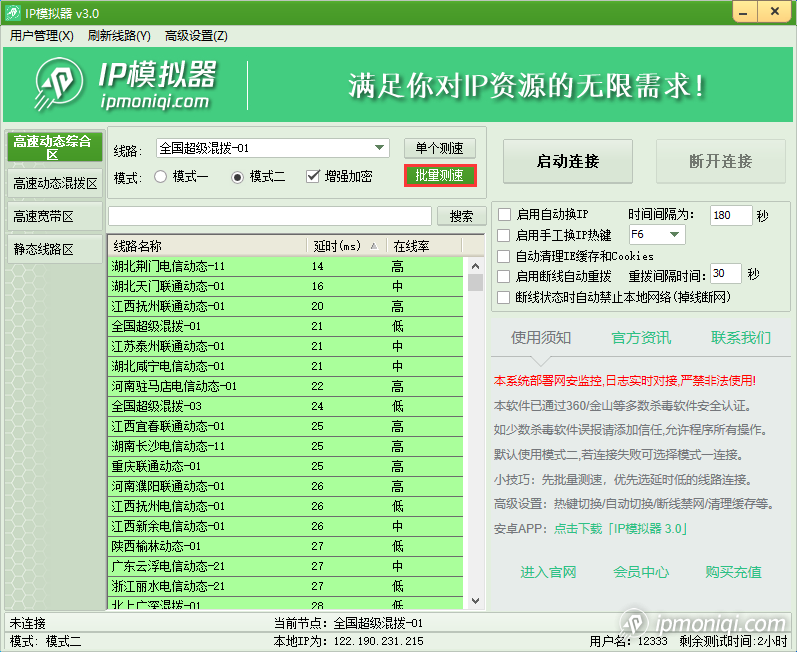This screenshot has height=652, width=797.
Task: Switch to 高速宽带区 tab
Action: [x=43, y=216]
